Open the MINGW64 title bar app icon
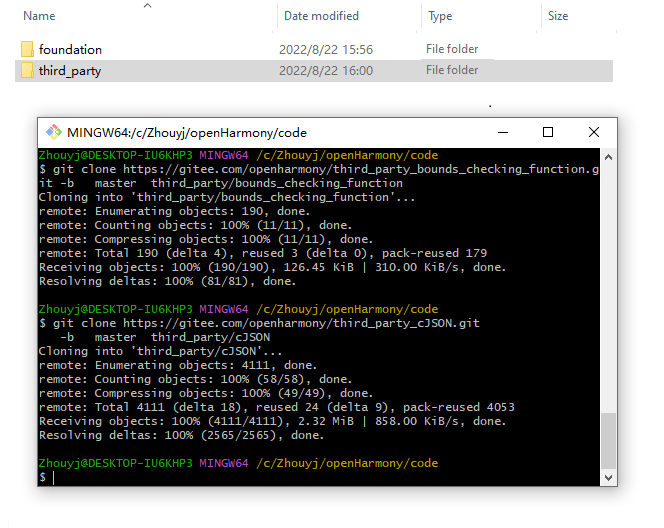This screenshot has width=664, height=528. click(53, 132)
